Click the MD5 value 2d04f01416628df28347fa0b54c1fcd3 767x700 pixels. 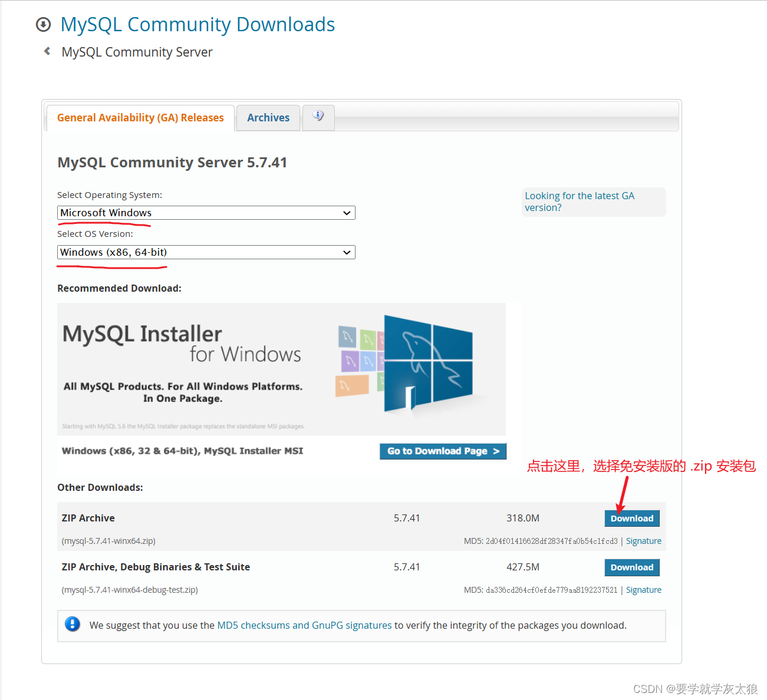(552, 541)
